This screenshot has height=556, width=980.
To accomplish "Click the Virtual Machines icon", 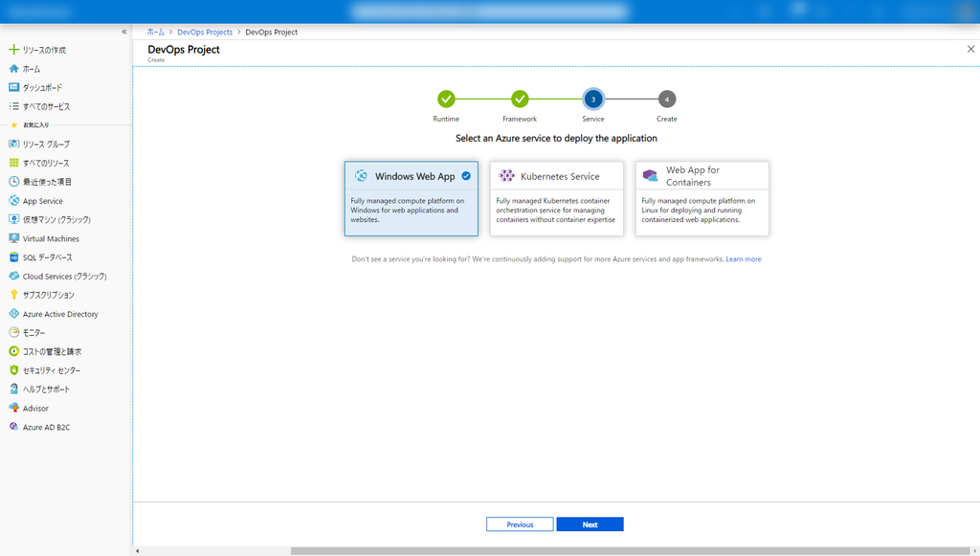I will (13, 238).
